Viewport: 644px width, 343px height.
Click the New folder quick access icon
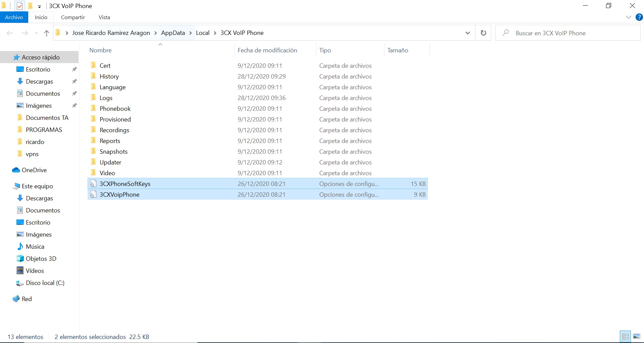[30, 6]
